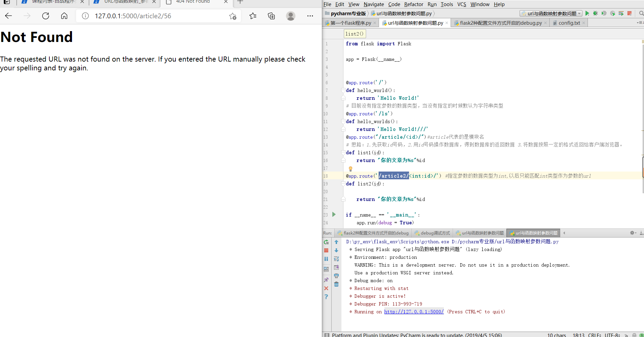Open the browser favorites list

(253, 16)
